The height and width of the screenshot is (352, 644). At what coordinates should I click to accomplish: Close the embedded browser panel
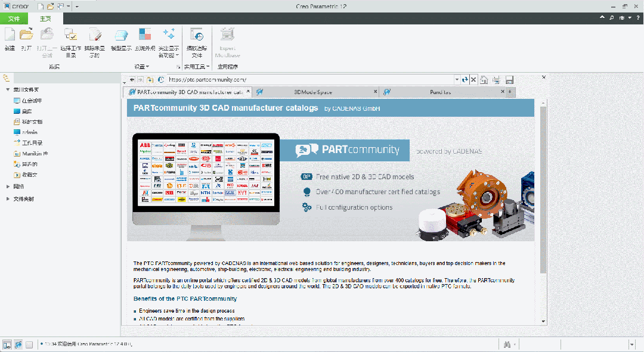[544, 77]
